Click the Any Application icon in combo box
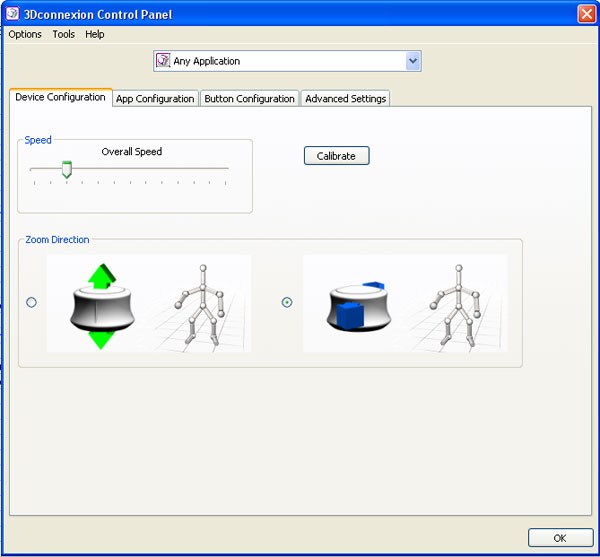This screenshot has height=557, width=600. coord(163,60)
